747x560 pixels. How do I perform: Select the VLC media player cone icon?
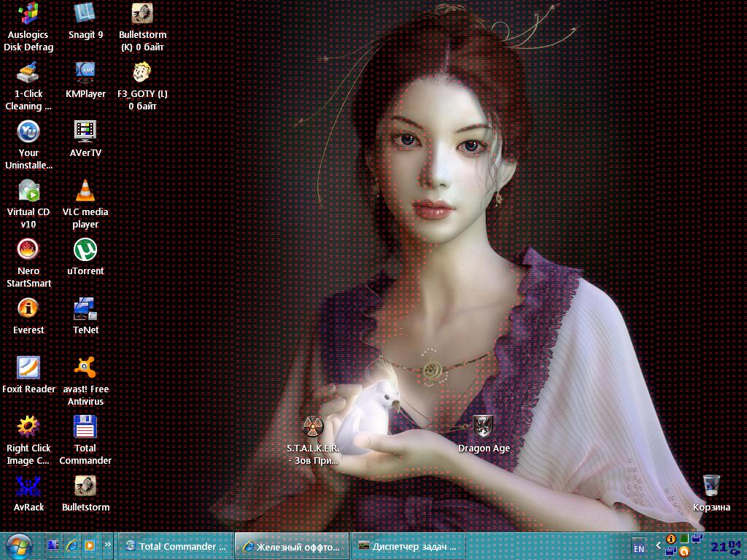pos(86,204)
